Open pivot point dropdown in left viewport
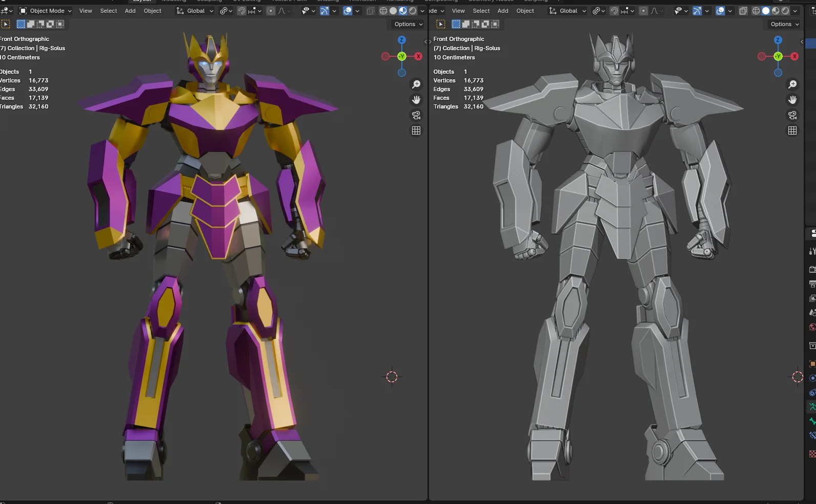This screenshot has width=816, height=504. [x=226, y=11]
